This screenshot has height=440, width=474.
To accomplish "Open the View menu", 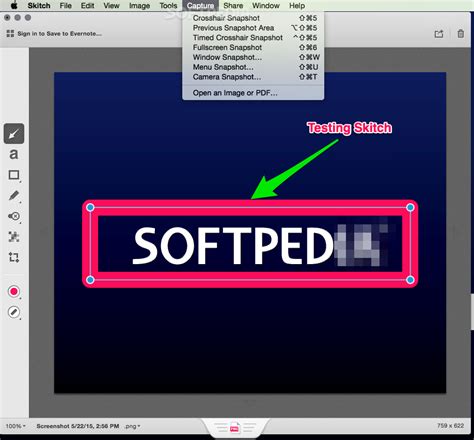I will tap(111, 6).
